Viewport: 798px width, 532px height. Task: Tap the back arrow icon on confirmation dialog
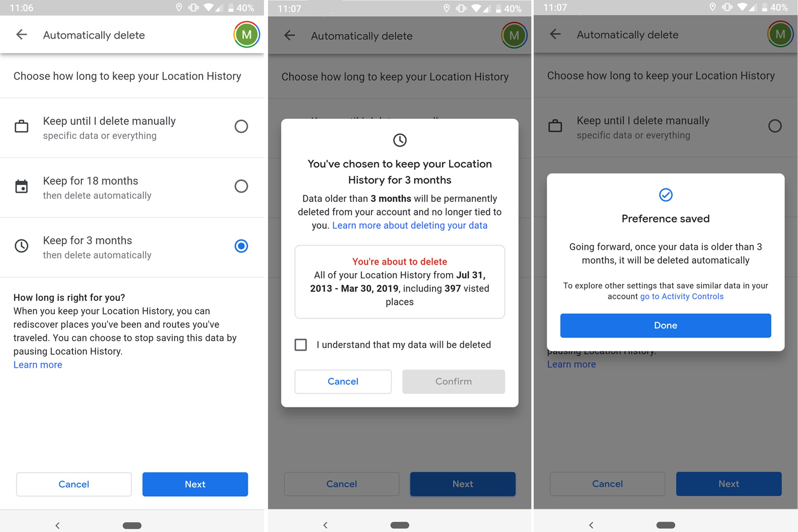coord(289,35)
